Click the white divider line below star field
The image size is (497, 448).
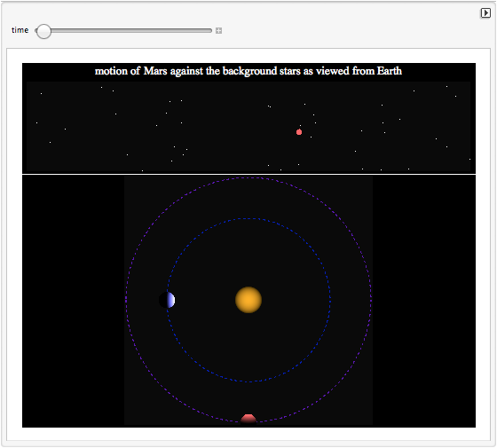[x=248, y=174]
